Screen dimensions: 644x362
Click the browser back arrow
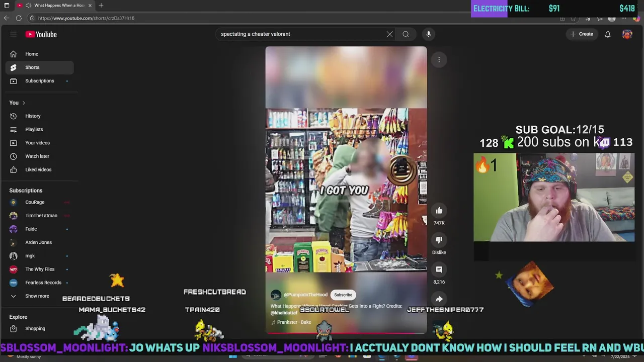[7, 18]
